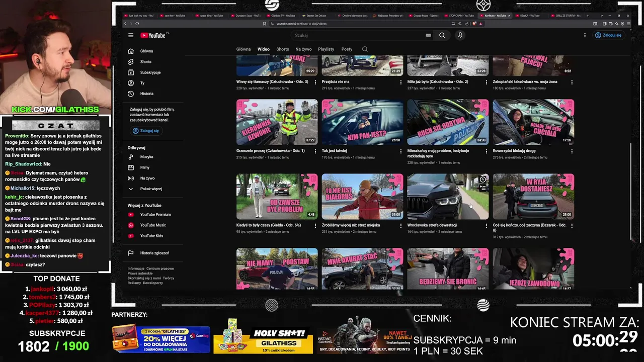
Task: Open video title Zrobiliśmy więcej niż straż miejska
Action: click(x=351, y=225)
